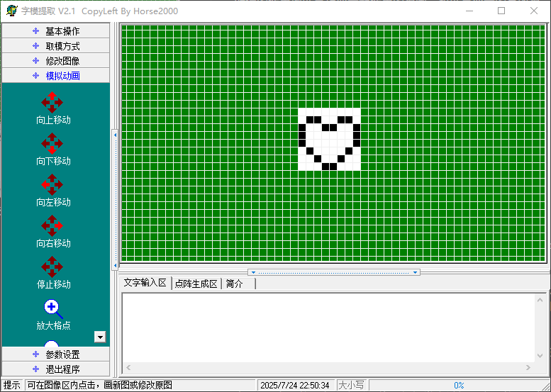Click the status hint text 可在图像区内点击
Viewport: 551px width, 392px height.
click(100, 385)
